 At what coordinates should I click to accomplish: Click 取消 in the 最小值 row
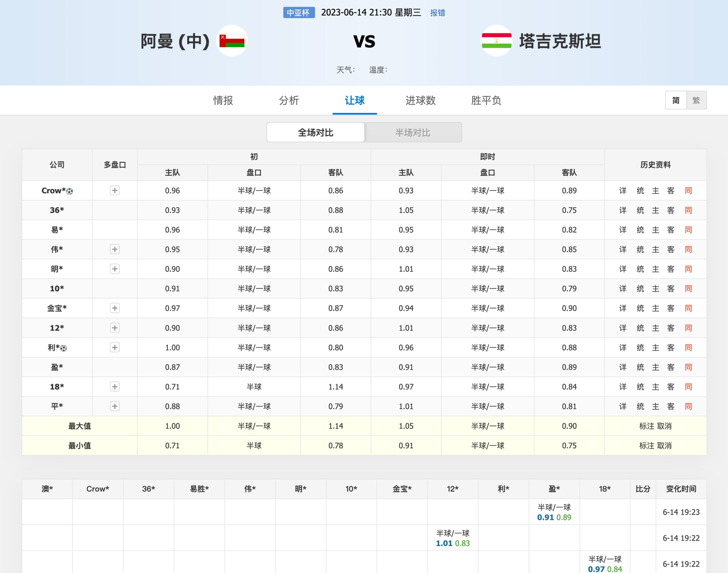tap(664, 446)
